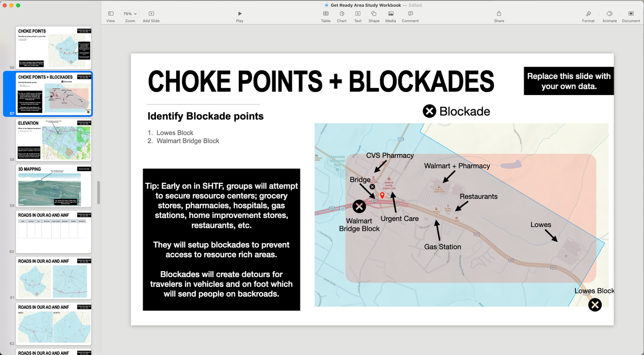
Task: Play the slideshow
Action: [x=240, y=17]
